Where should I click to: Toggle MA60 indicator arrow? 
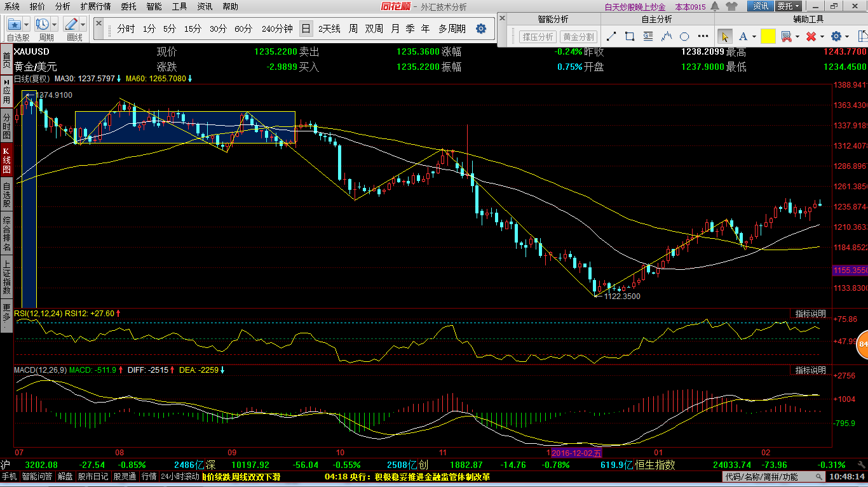189,79
